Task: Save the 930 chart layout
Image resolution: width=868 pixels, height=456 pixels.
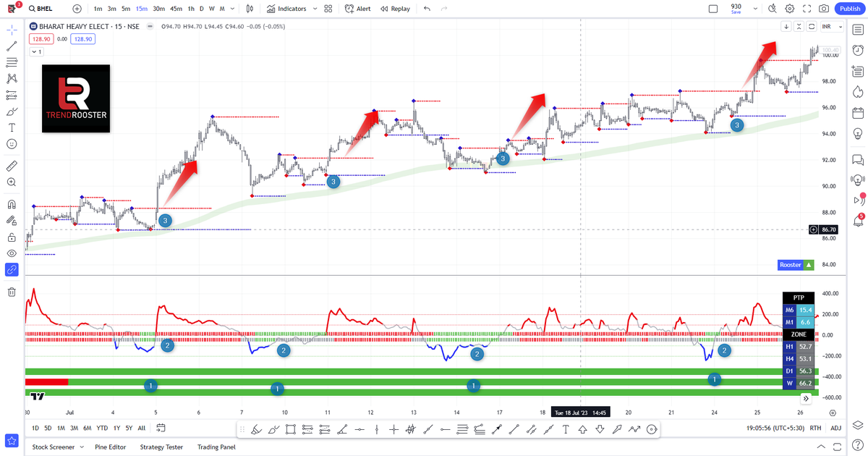Action: click(736, 9)
